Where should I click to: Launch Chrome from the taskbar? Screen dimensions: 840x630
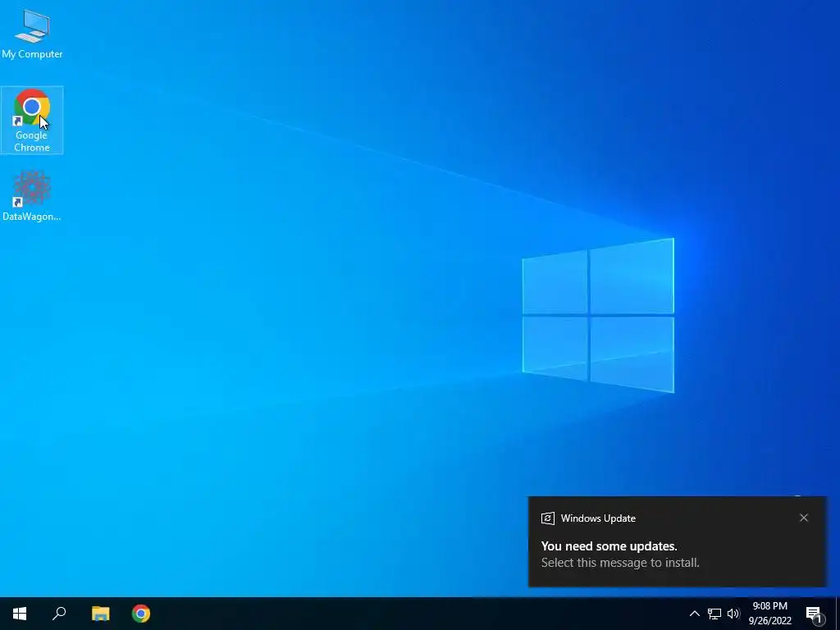coord(141,614)
